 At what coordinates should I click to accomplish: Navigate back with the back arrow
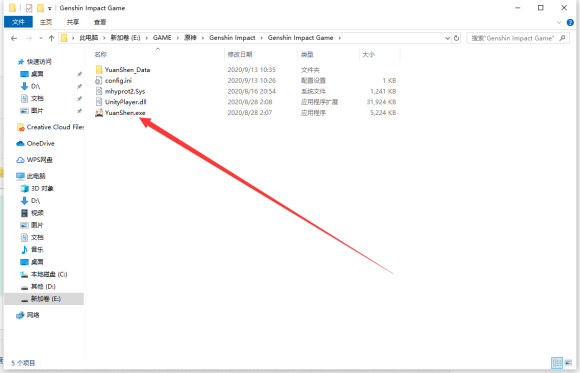14,38
